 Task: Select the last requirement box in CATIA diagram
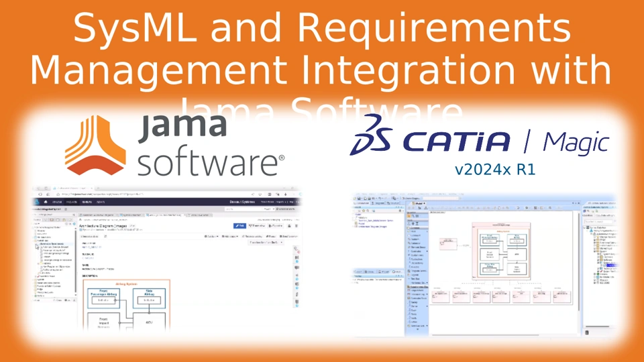[x=562, y=297]
